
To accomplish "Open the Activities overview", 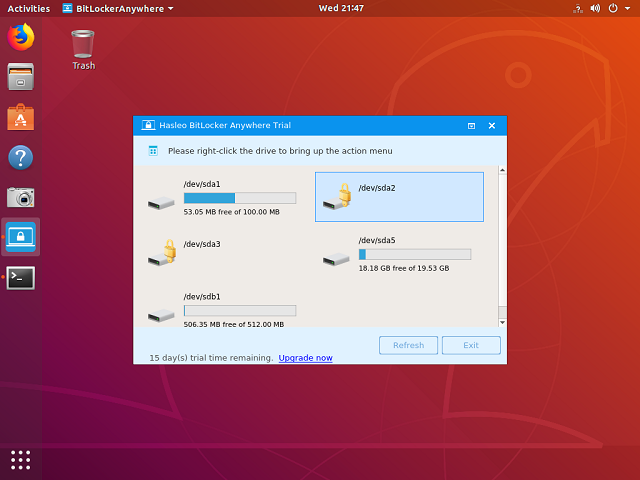I will point(29,8).
